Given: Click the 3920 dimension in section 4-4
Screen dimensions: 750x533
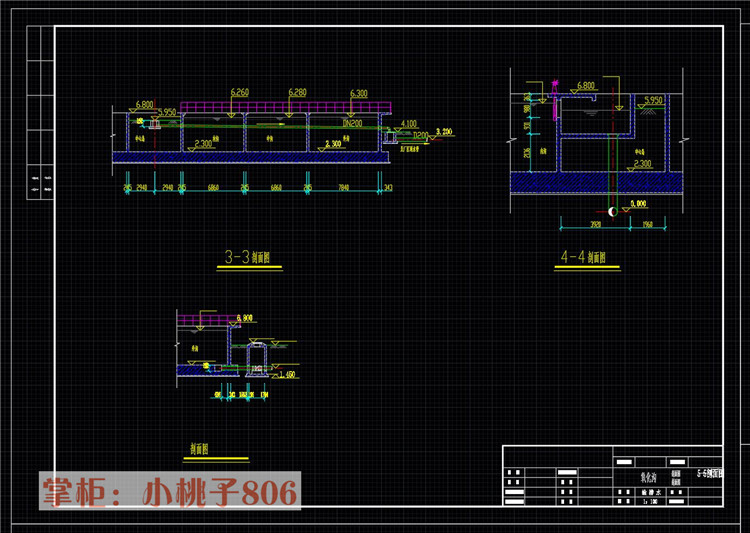Looking at the screenshot, I should tap(596, 224).
